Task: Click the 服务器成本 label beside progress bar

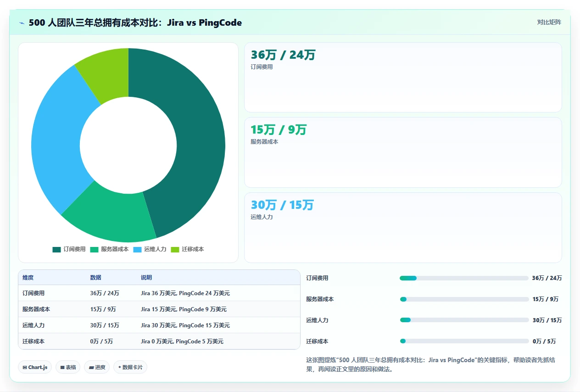Action: [x=320, y=299]
